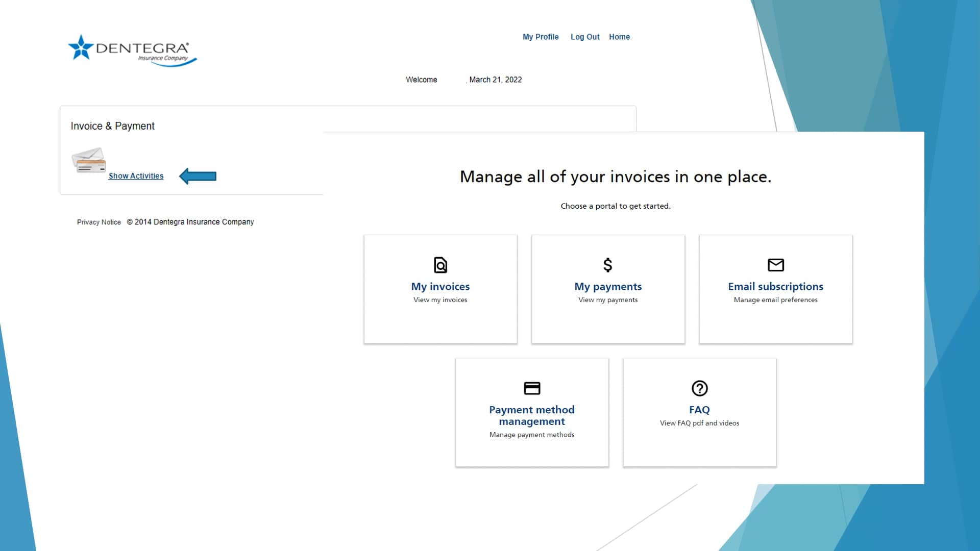Screen dimensions: 980x551
Task: Open the Show Activities link
Action: click(x=136, y=176)
